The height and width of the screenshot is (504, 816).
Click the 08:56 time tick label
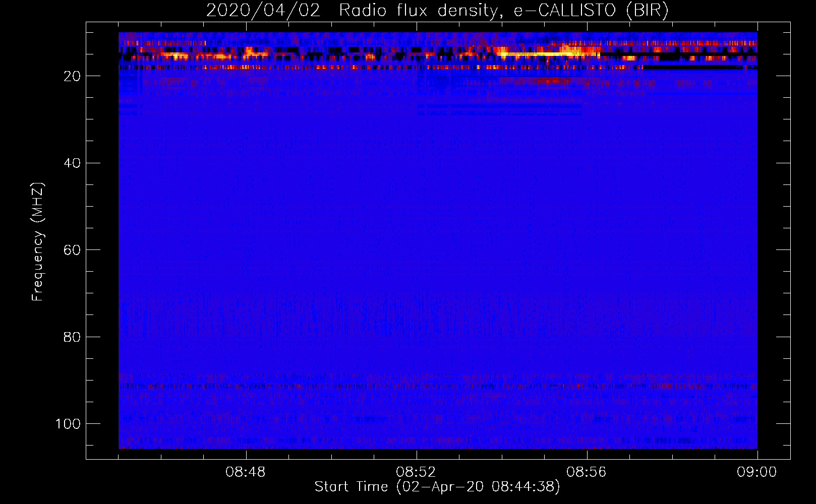[x=587, y=472]
